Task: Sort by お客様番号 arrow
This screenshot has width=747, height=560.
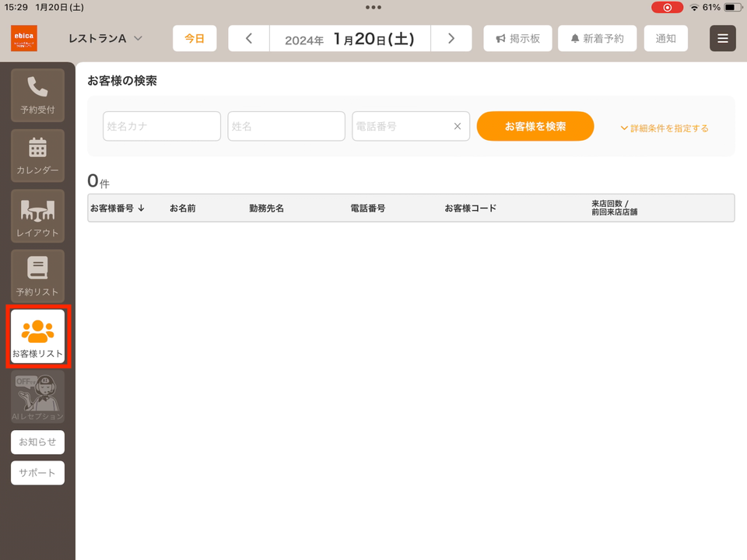Action: click(x=141, y=208)
